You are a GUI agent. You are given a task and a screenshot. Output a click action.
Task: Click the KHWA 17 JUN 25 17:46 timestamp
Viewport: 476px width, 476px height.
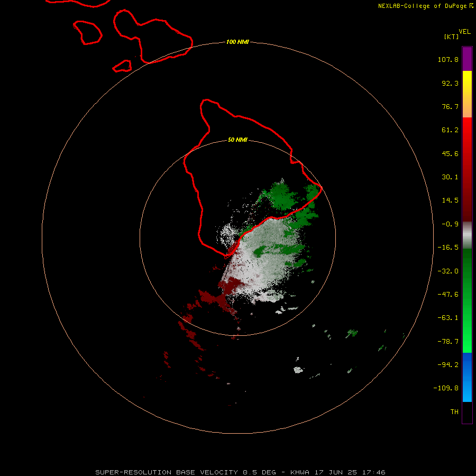pos(338,472)
